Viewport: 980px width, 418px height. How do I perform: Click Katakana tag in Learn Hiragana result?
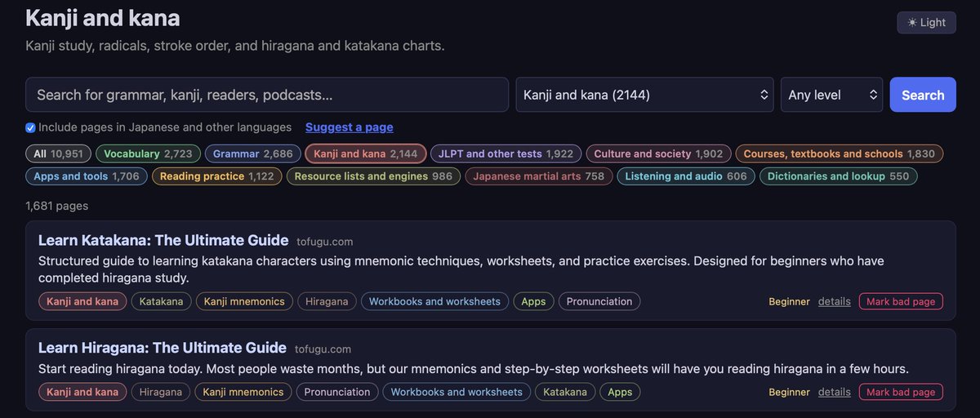pyautogui.click(x=565, y=392)
